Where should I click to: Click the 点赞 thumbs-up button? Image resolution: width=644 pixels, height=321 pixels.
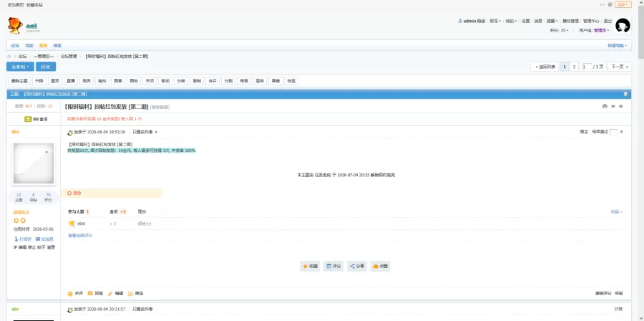click(x=381, y=267)
